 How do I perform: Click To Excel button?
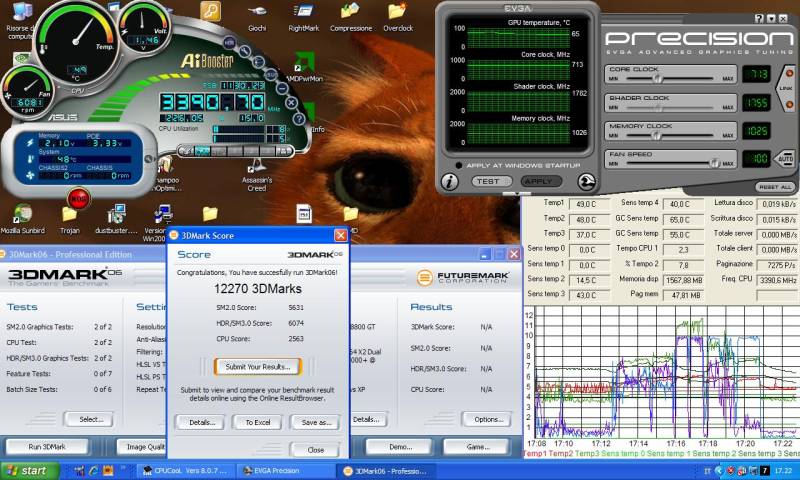pyautogui.click(x=258, y=422)
